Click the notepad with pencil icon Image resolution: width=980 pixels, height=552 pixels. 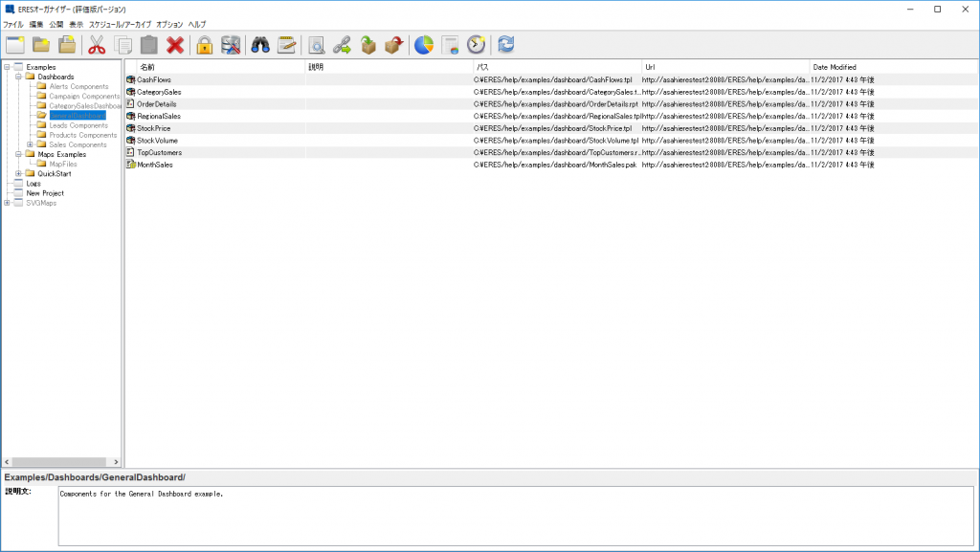coord(286,45)
